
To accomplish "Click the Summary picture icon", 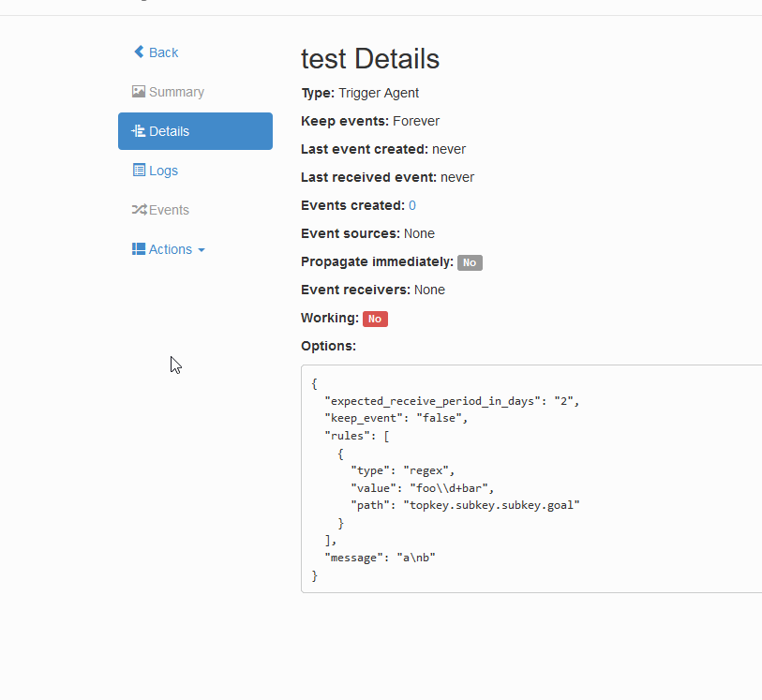I will click(x=139, y=91).
